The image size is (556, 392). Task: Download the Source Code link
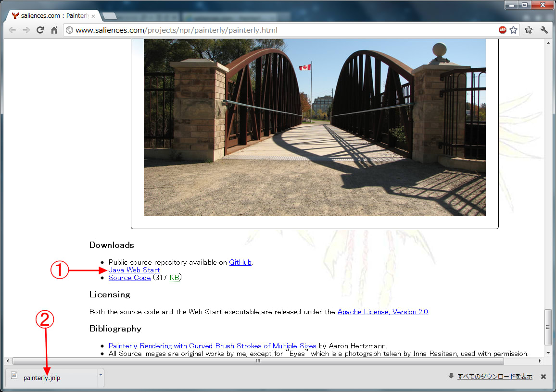[x=129, y=278]
